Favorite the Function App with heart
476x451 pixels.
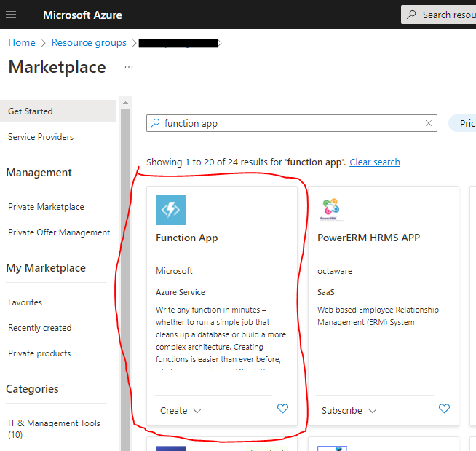point(282,409)
